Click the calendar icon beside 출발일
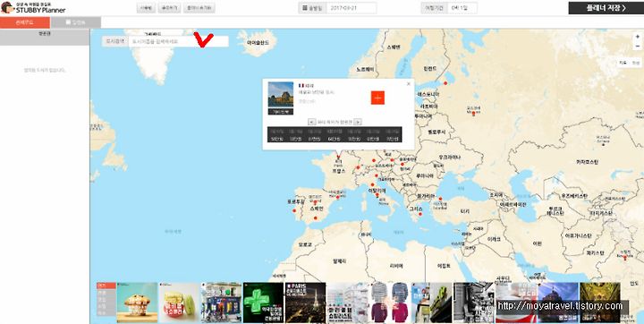Screen dimensions: 644x324 (x=305, y=8)
